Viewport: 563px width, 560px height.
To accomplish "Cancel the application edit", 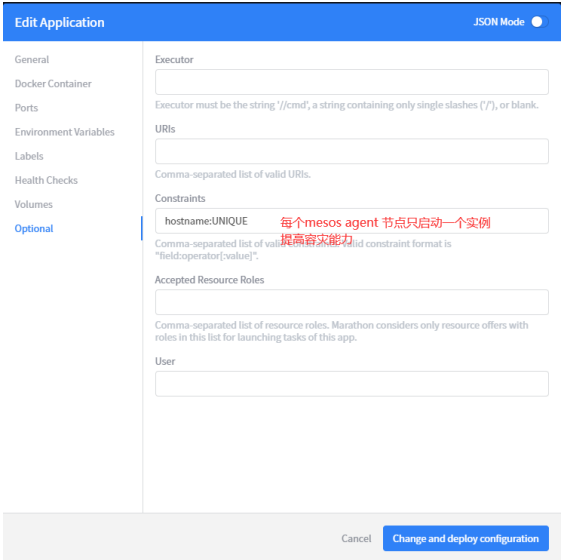I will [x=356, y=538].
